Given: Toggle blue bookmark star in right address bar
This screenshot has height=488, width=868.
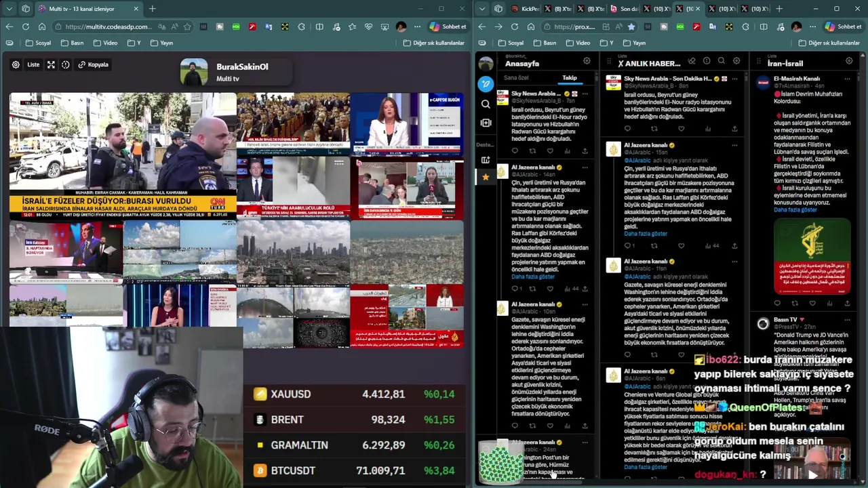Looking at the screenshot, I should (x=631, y=26).
